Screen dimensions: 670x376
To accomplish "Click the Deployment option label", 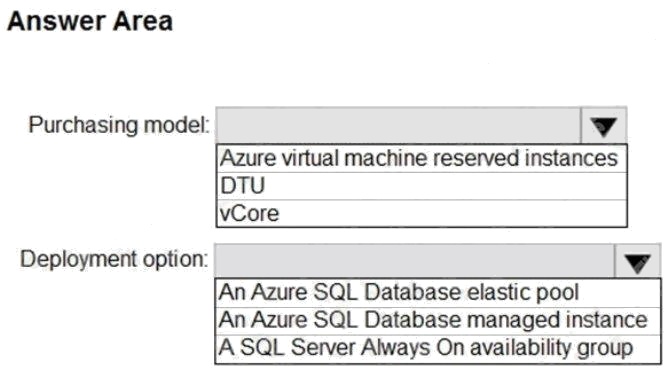I will coord(114,259).
